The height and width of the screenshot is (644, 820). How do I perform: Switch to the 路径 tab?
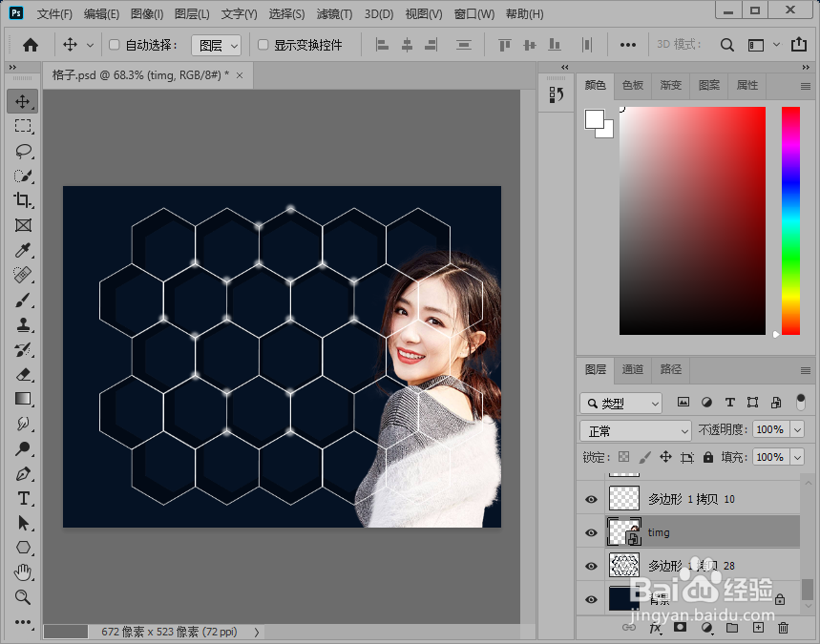(x=670, y=369)
